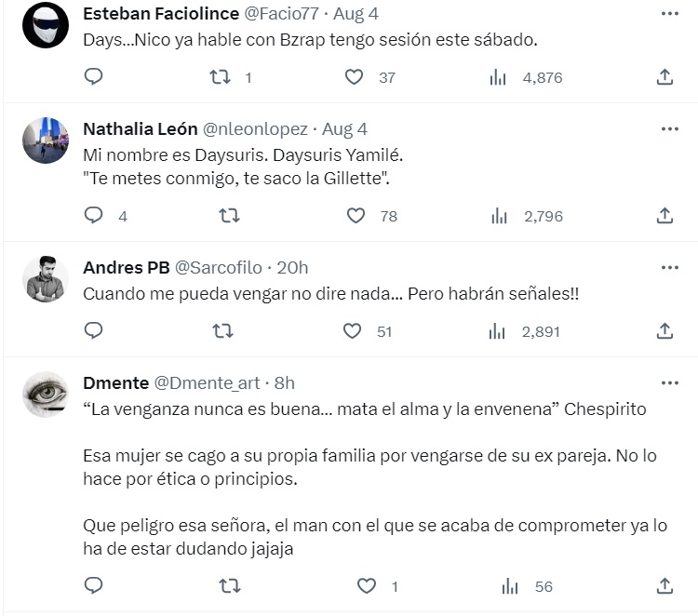Open more options menu on Nathalia León's tweet

pyautogui.click(x=669, y=128)
